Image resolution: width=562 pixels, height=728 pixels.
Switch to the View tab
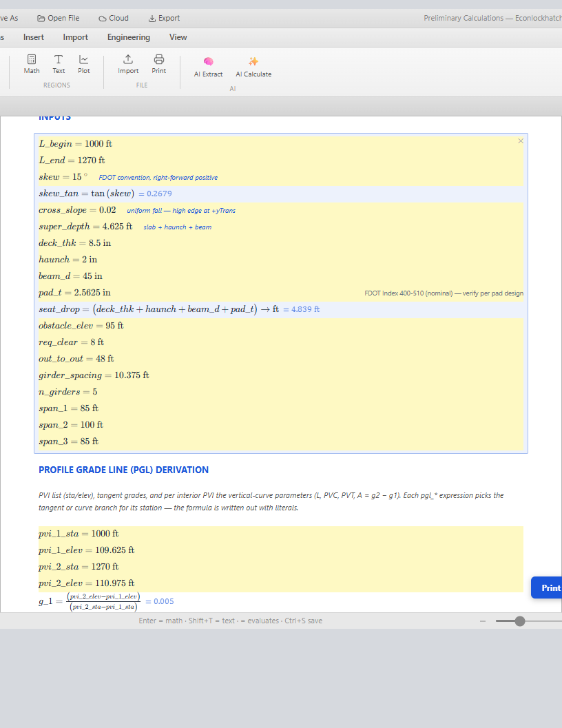pos(178,37)
